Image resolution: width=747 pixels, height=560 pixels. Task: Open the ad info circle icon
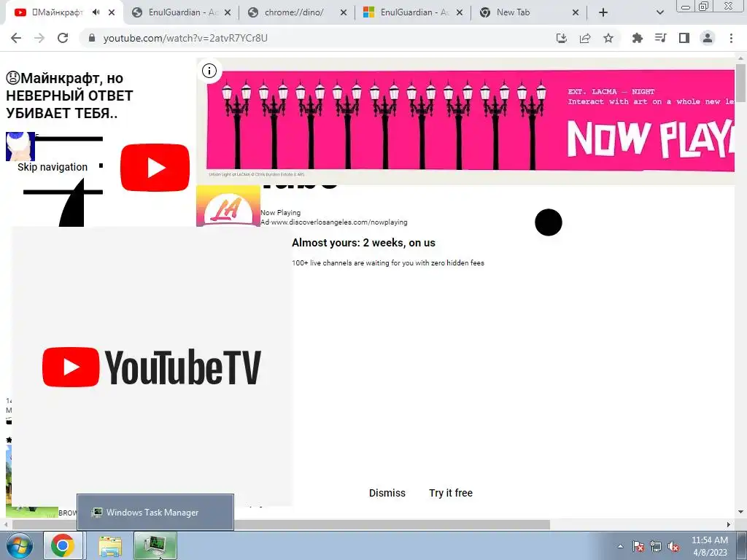pyautogui.click(x=209, y=71)
